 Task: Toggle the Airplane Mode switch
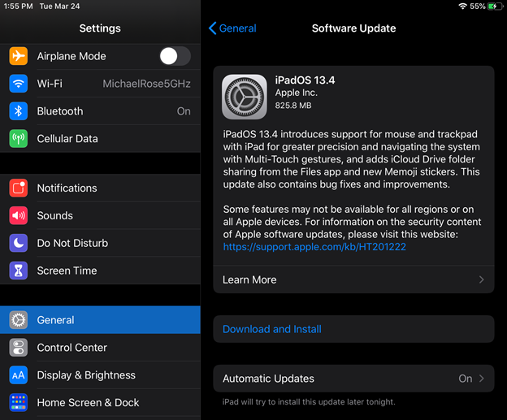175,56
